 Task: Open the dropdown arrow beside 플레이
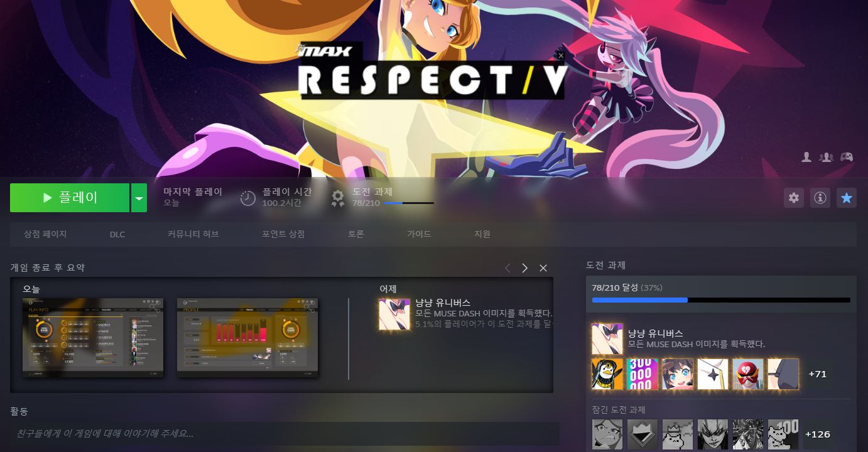(x=139, y=198)
